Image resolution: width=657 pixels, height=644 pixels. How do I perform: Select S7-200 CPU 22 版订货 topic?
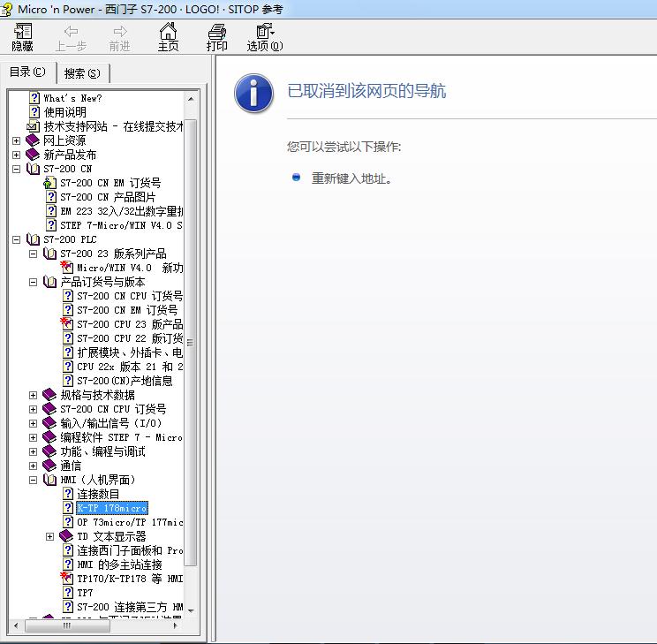tap(130, 338)
